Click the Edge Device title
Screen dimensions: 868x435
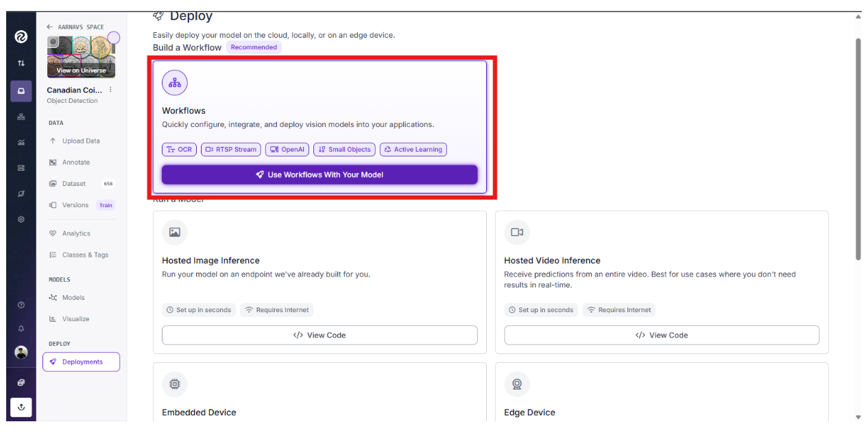click(529, 412)
